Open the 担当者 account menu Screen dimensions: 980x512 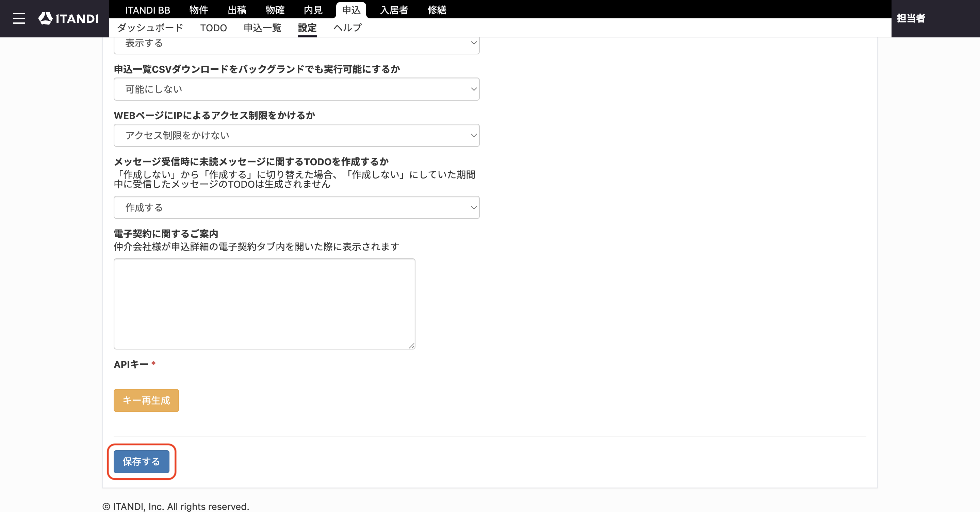(911, 18)
